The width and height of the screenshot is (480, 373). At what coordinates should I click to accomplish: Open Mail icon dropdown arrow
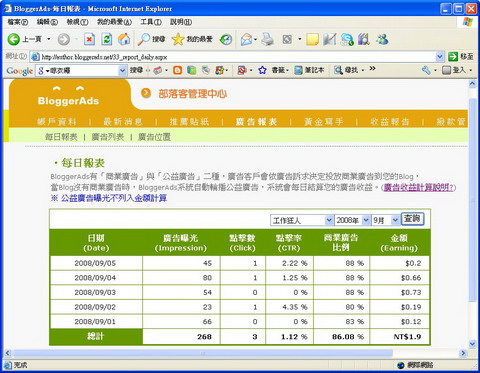[x=255, y=40]
